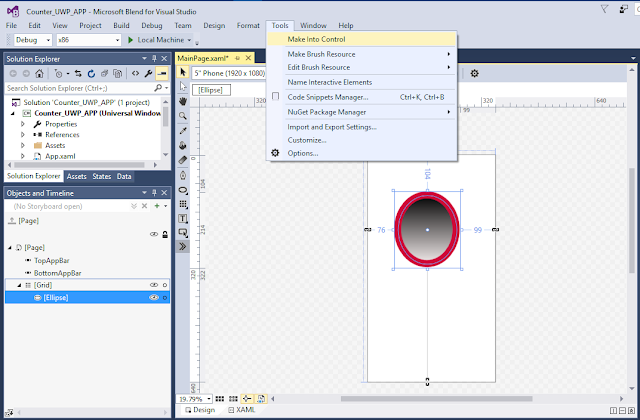Image resolution: width=640 pixels, height=420 pixels.
Task: Select TopAppBar in Objects and Timeline
Action: tap(51, 260)
